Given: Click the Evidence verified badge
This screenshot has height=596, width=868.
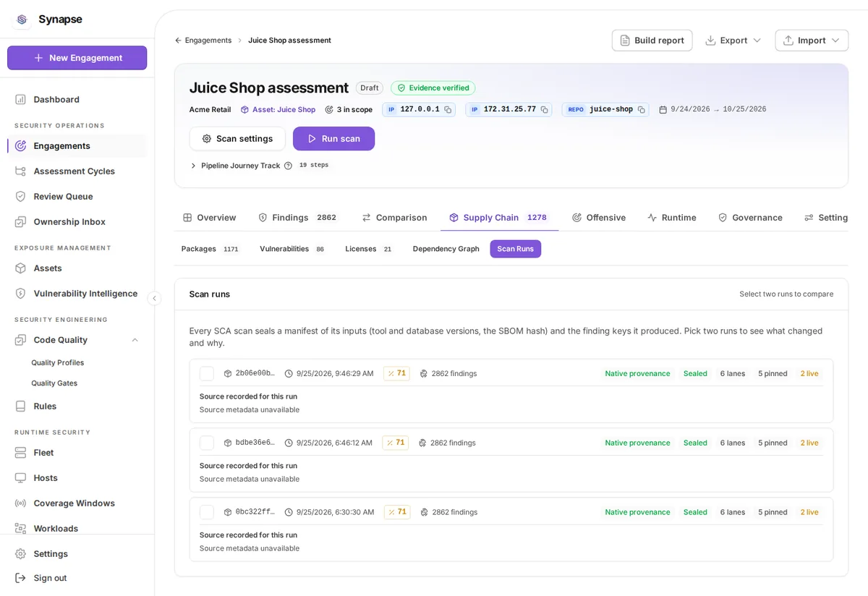Looking at the screenshot, I should tap(433, 88).
